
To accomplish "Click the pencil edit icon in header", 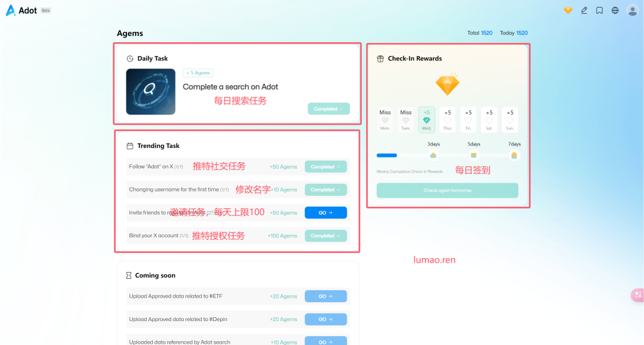I will (x=584, y=10).
